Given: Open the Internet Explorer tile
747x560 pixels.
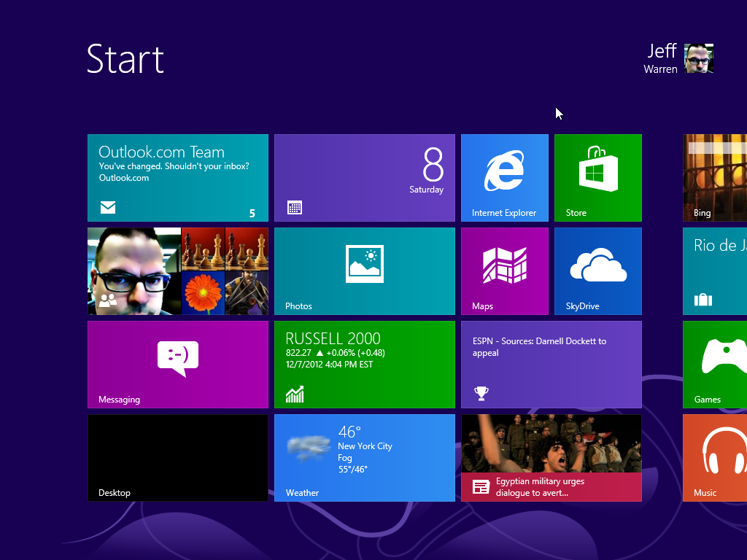Looking at the screenshot, I should point(505,178).
